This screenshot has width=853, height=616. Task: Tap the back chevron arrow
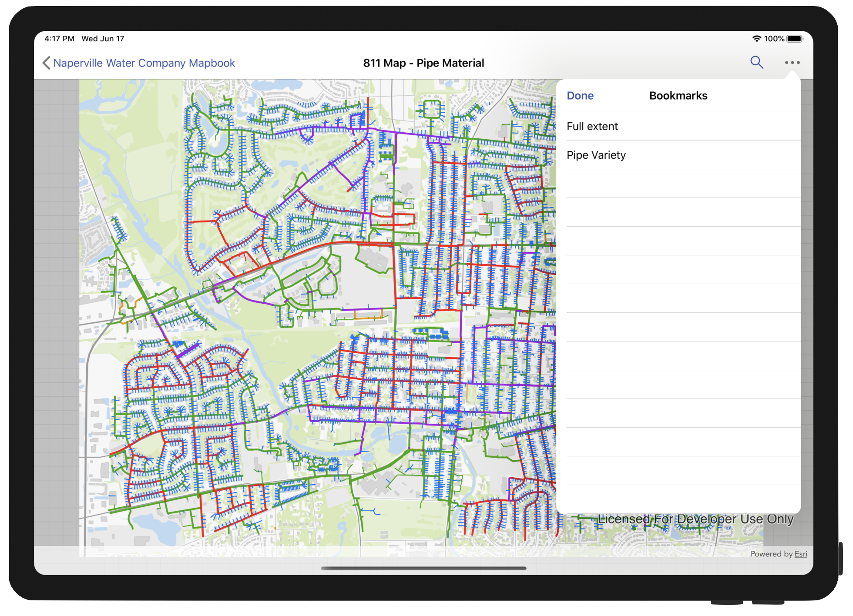coord(46,63)
